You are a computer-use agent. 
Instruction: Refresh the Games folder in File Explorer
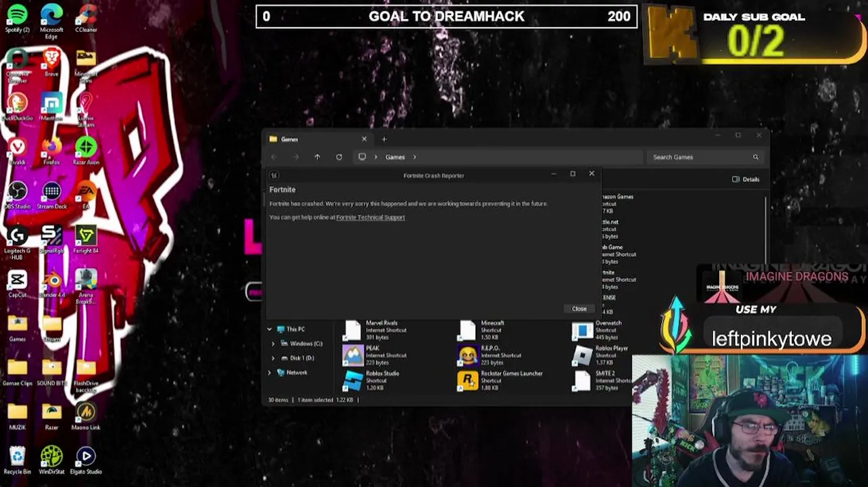click(339, 157)
